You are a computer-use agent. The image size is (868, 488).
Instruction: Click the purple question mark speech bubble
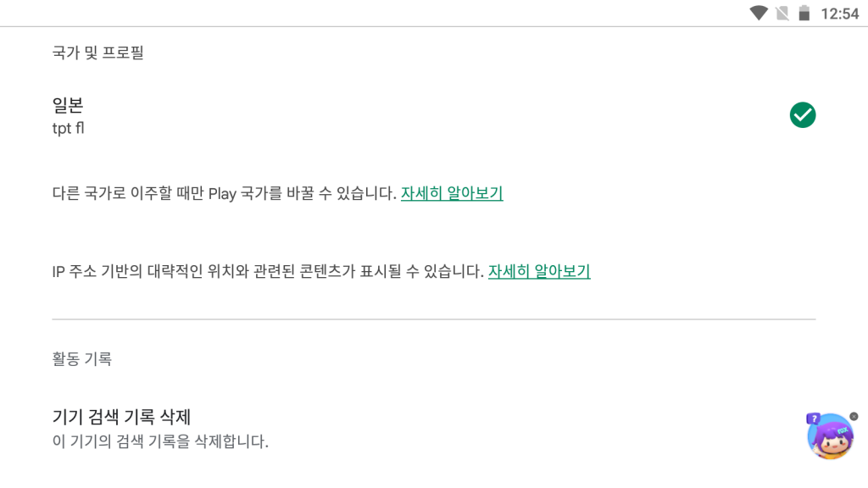813,419
